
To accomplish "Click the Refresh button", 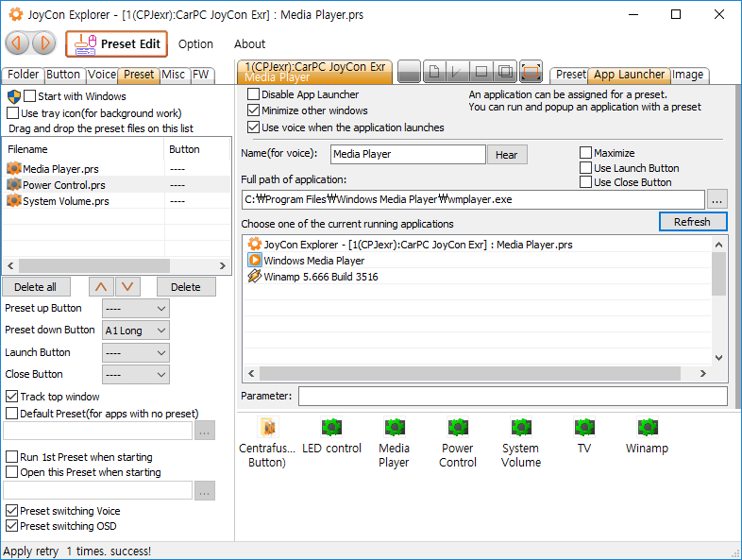I will [x=693, y=222].
